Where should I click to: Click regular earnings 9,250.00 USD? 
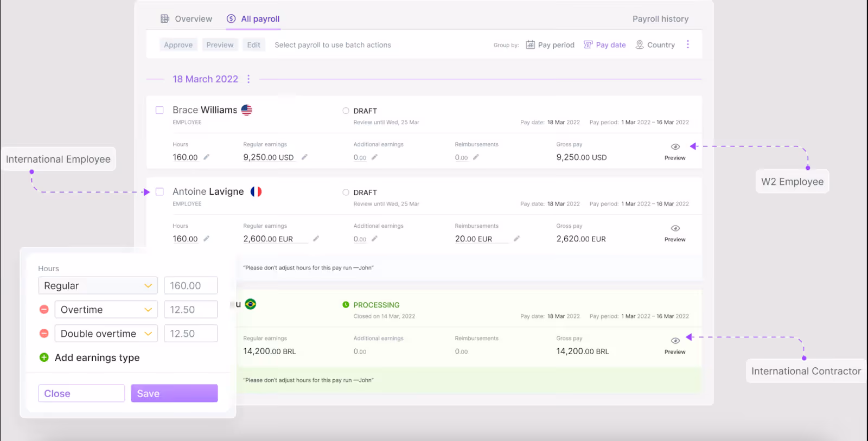[269, 157]
